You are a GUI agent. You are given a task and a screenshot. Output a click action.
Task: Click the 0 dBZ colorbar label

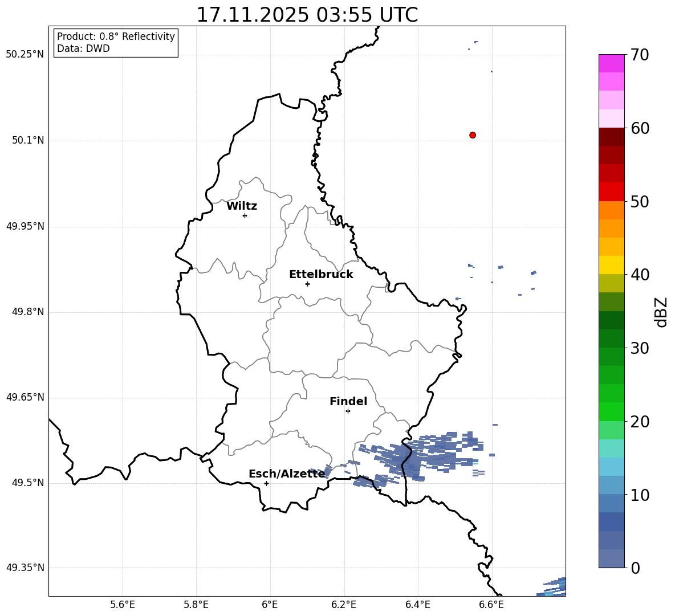click(635, 568)
